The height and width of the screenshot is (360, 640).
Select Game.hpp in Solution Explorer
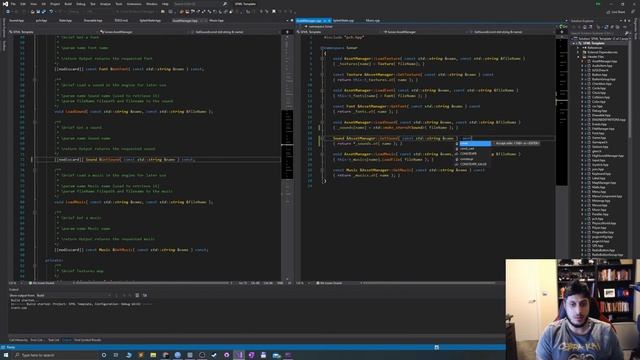(x=599, y=138)
